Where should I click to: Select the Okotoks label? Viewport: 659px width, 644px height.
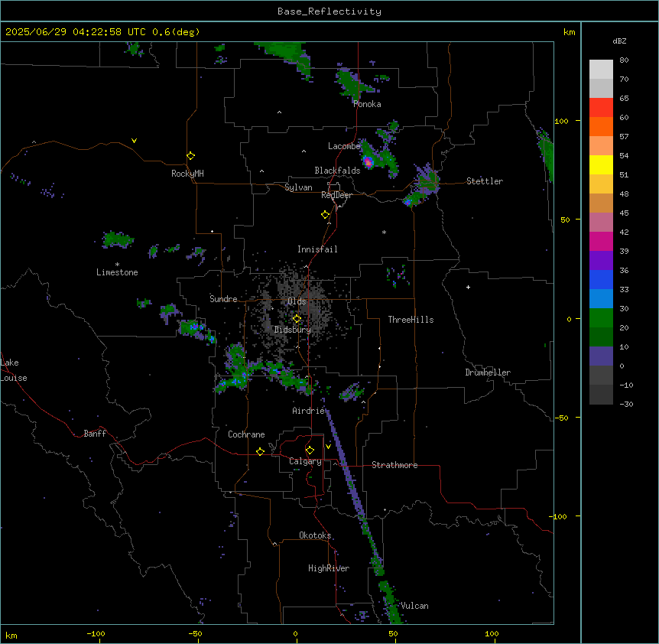(x=315, y=535)
